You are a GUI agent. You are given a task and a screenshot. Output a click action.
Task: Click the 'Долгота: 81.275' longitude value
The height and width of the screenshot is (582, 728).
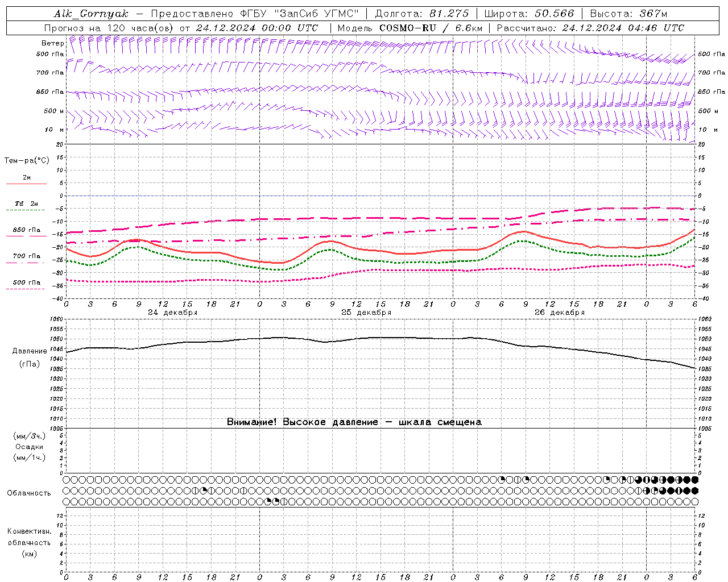click(422, 14)
